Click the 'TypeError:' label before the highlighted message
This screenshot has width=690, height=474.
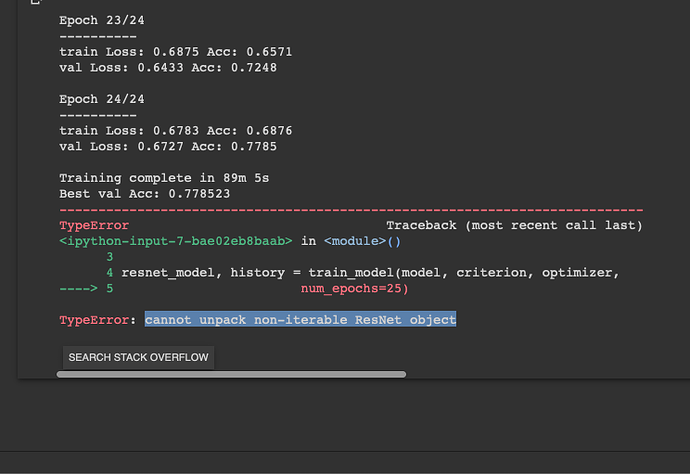pos(98,320)
